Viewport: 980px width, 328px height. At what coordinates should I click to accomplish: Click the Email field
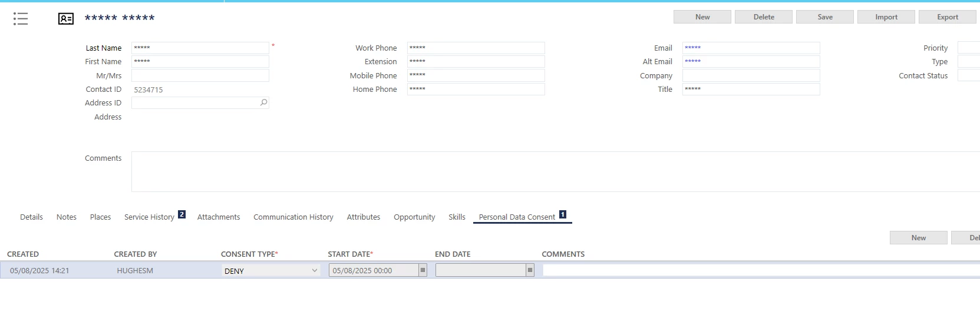pos(751,48)
